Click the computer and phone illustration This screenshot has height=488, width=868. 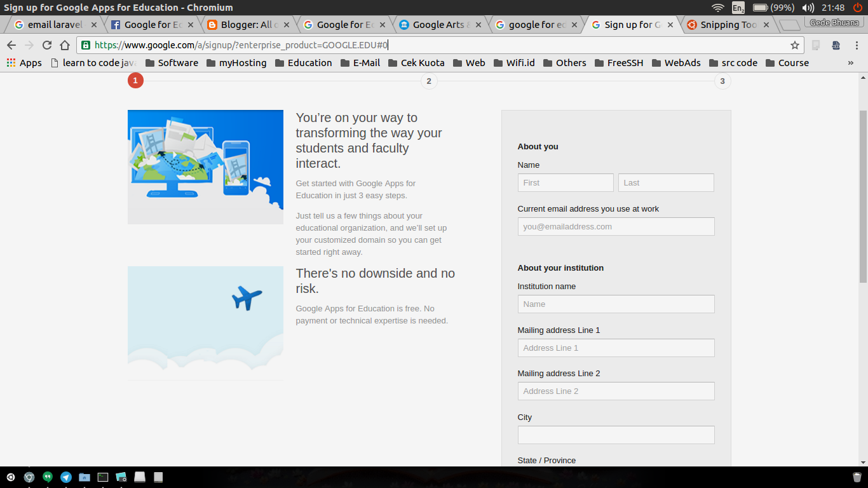point(205,167)
